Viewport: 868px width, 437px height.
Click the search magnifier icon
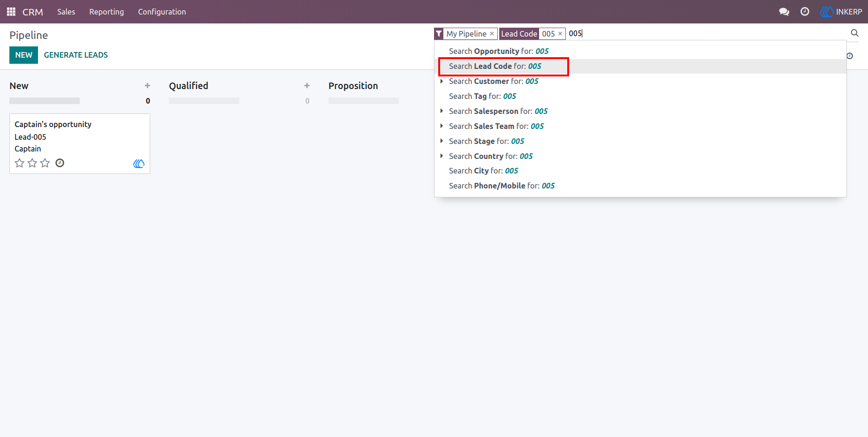click(x=854, y=33)
